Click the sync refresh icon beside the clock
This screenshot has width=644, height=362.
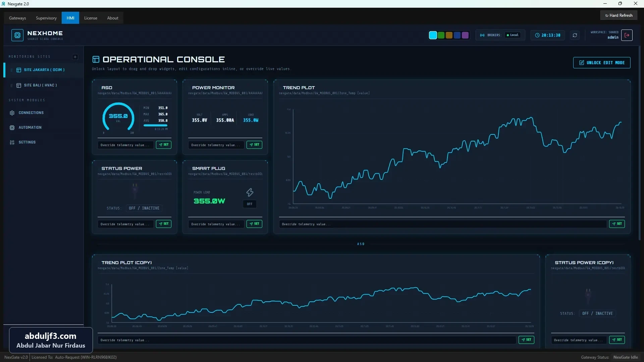tap(575, 35)
